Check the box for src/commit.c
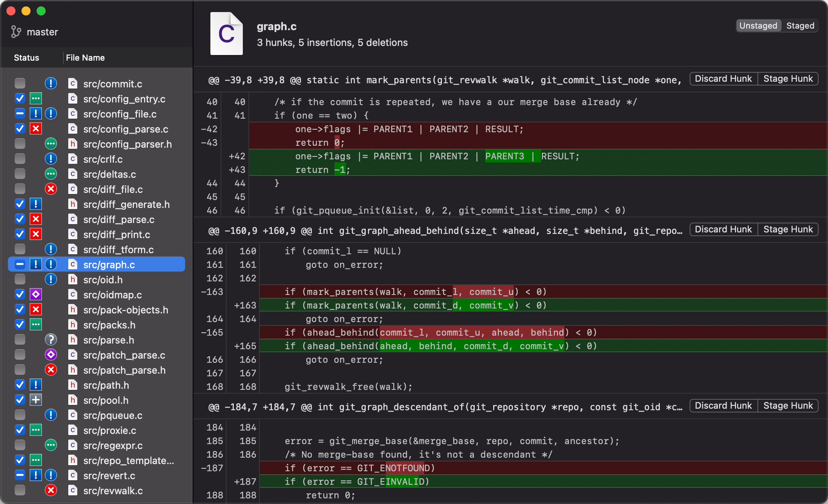 pos(20,84)
